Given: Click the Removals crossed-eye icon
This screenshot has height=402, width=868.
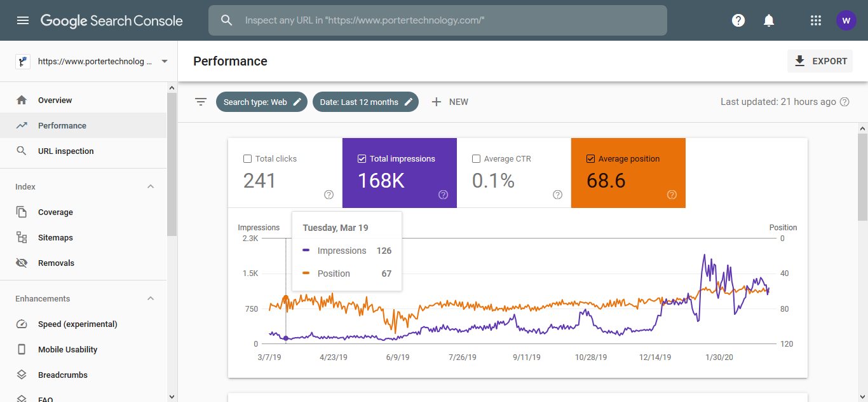Looking at the screenshot, I should (x=22, y=263).
